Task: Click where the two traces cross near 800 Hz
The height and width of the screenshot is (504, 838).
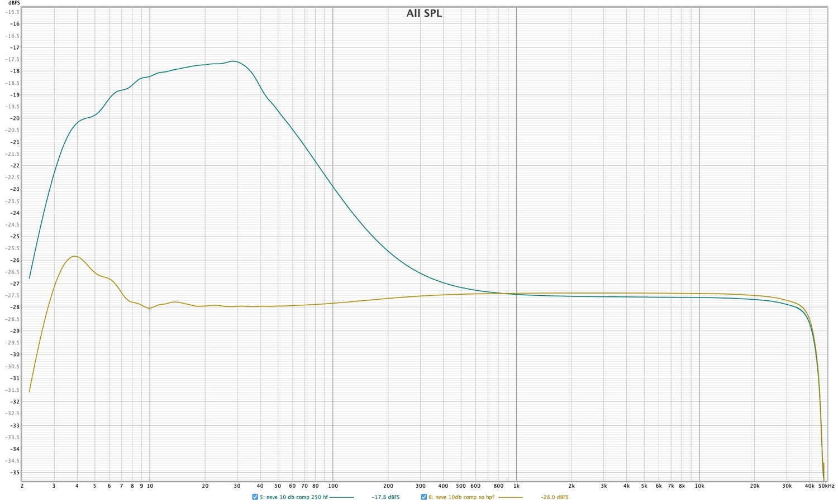Action: (x=502, y=294)
